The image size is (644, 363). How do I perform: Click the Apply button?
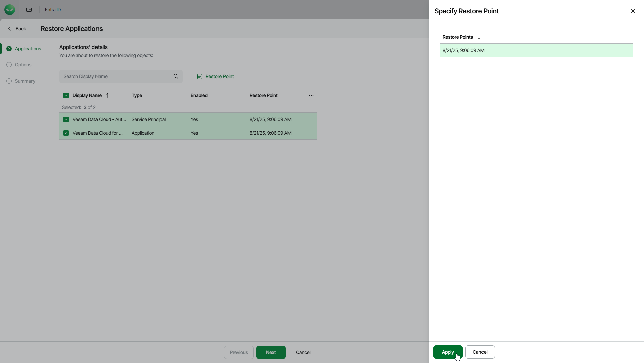(448, 352)
